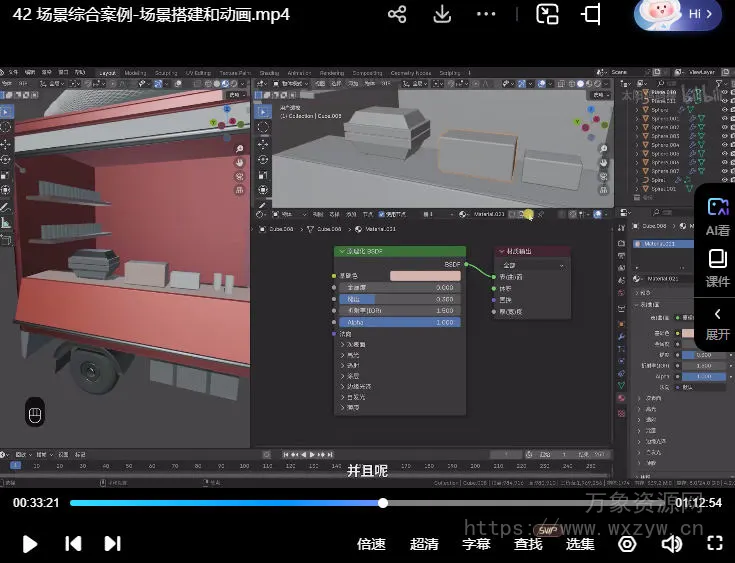The height and width of the screenshot is (563, 735).
Task: Open the 选集 episode list
Action: click(580, 544)
